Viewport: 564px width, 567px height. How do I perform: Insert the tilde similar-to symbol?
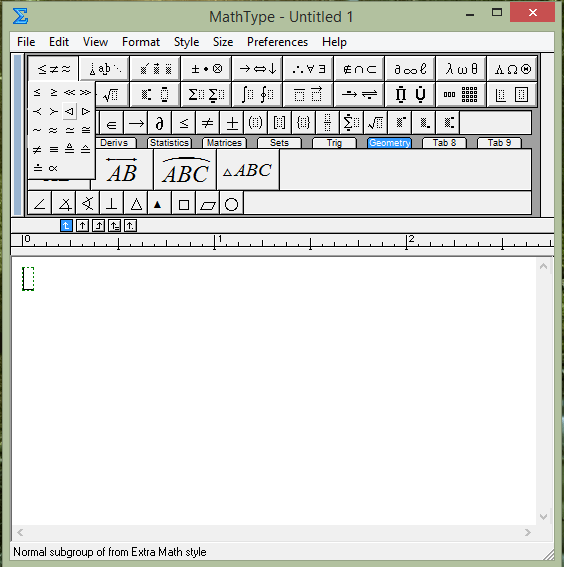click(37, 130)
